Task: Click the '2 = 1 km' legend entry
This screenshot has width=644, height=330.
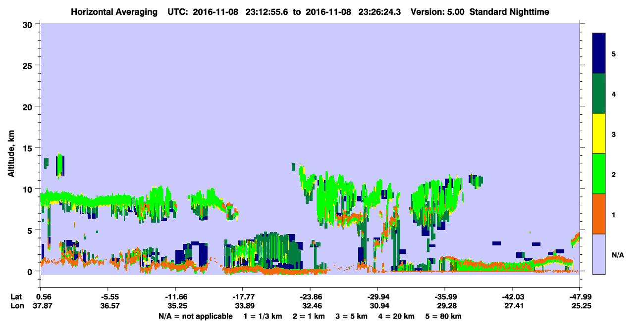Action: click(309, 316)
